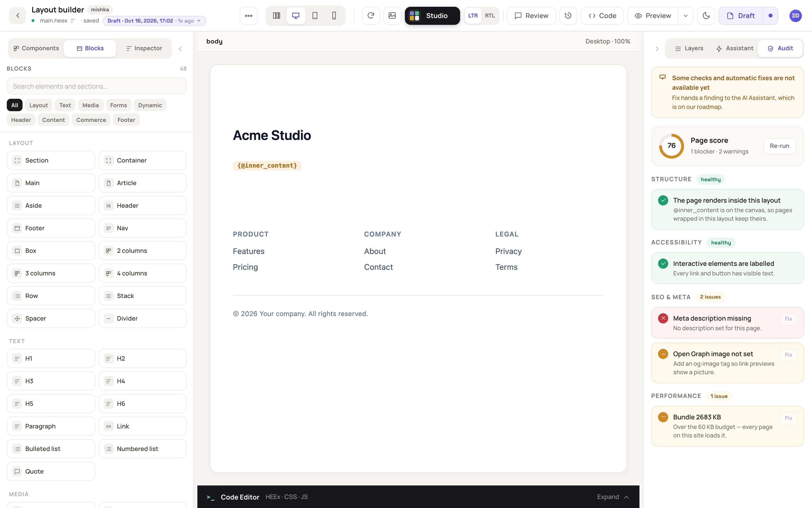
Task: Open version history clock icon
Action: [568, 16]
